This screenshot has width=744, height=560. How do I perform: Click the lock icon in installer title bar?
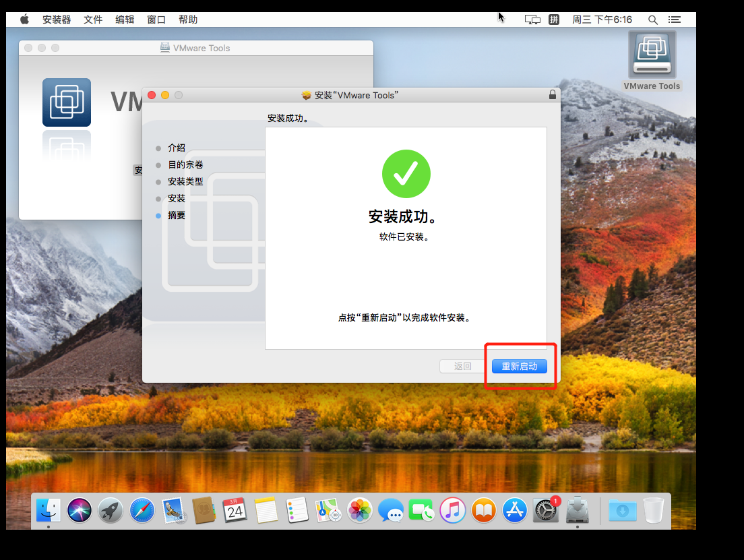coord(553,94)
